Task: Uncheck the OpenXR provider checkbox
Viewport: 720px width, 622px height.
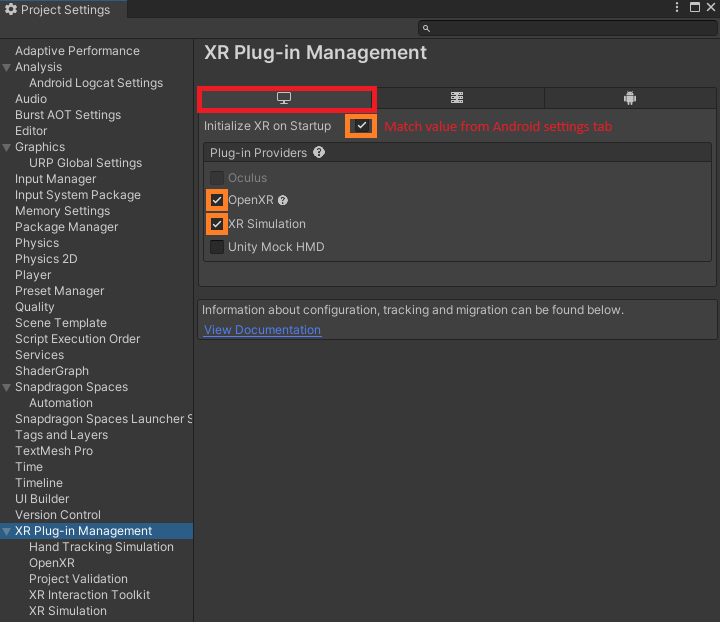Action: click(x=217, y=200)
